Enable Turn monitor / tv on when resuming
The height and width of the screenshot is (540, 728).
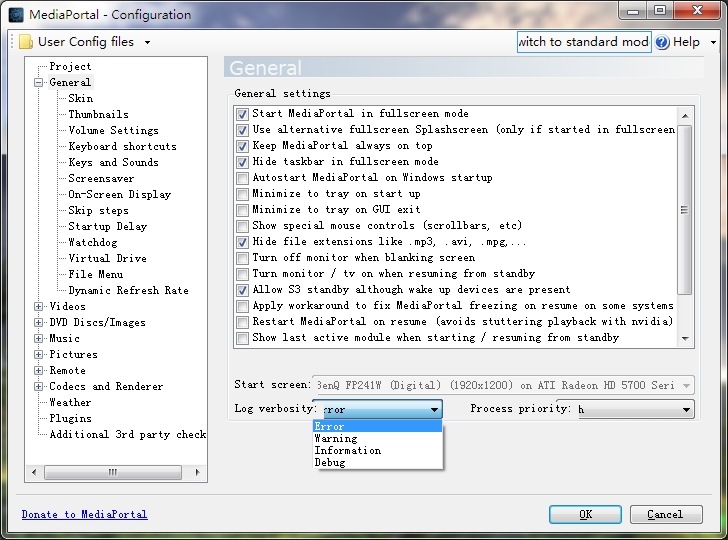[242, 274]
